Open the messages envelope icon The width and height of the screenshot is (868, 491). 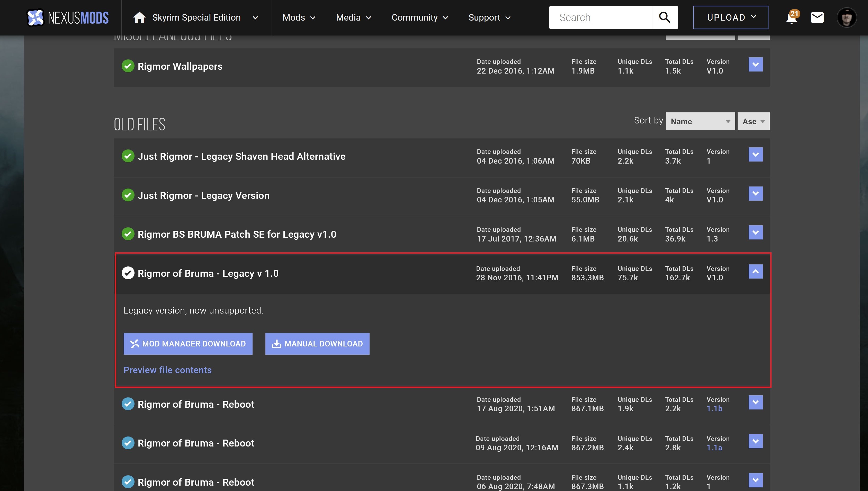click(817, 17)
